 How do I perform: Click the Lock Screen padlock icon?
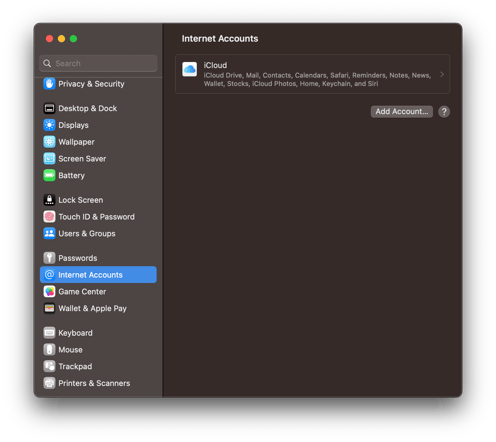[49, 200]
